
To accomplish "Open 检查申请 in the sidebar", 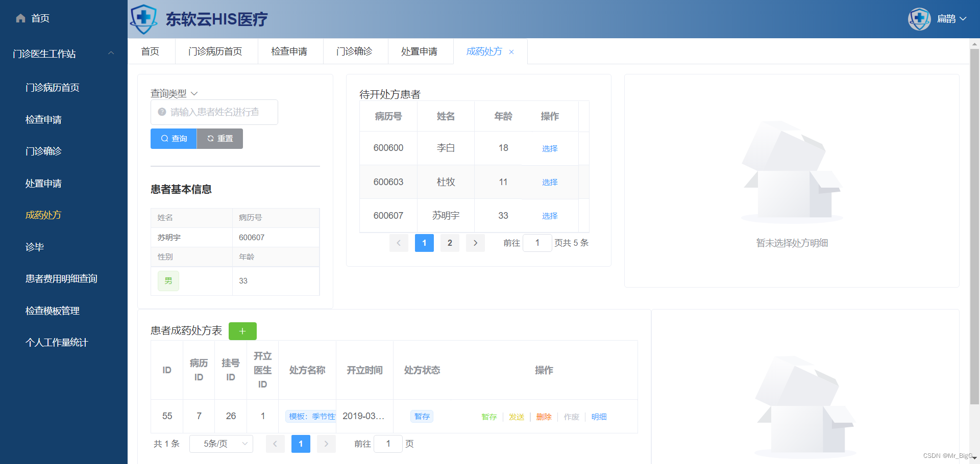I will [x=43, y=120].
